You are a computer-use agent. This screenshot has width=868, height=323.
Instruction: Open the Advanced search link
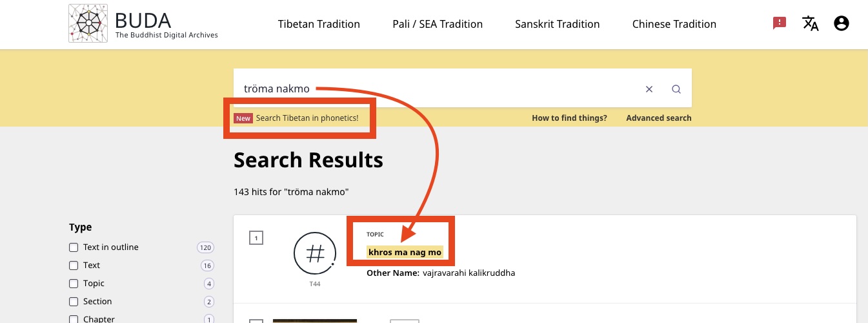click(x=659, y=118)
